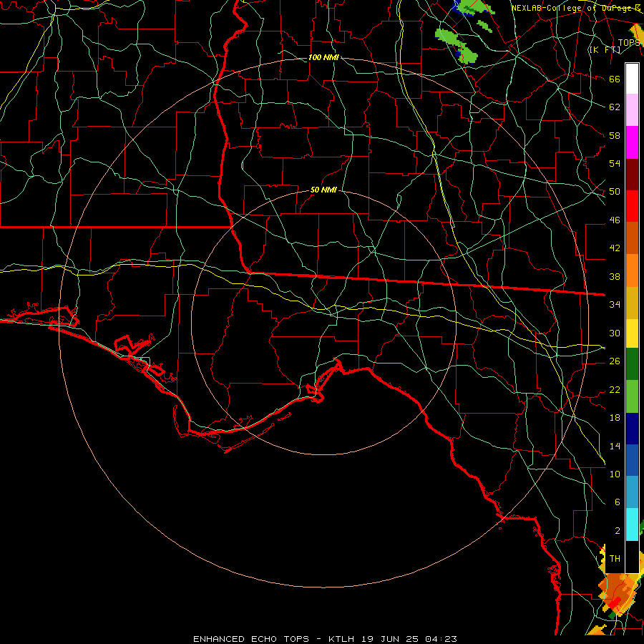This screenshot has height=644, width=644.
Task: Click the gold legend swatch
Action: (x=632, y=303)
